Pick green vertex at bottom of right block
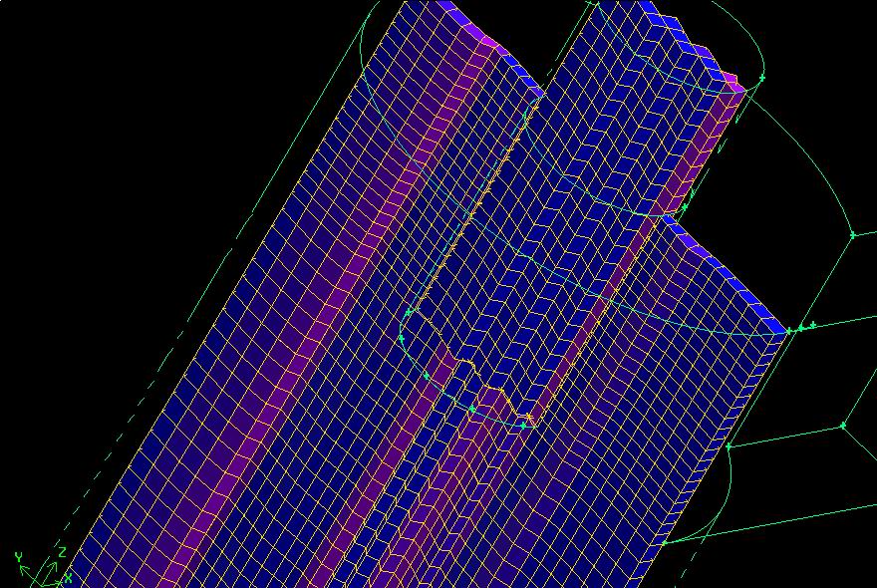This screenshot has width=877, height=588. [x=664, y=543]
